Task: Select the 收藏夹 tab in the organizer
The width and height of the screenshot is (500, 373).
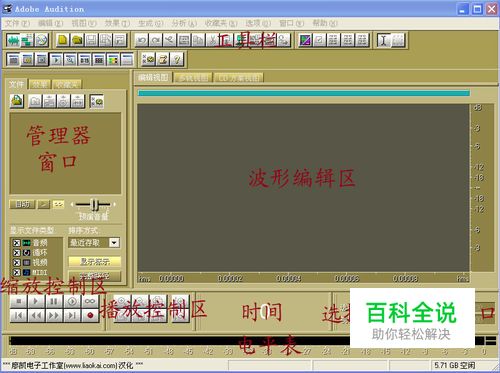Action: click(67, 84)
